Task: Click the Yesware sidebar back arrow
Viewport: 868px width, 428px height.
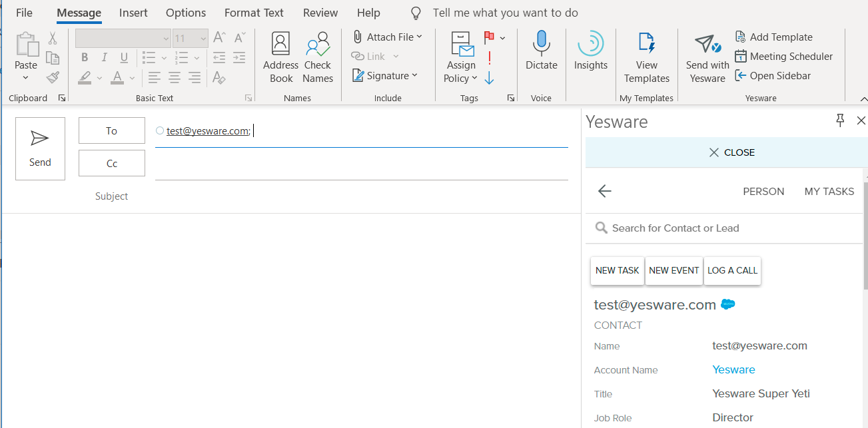Action: tap(604, 192)
